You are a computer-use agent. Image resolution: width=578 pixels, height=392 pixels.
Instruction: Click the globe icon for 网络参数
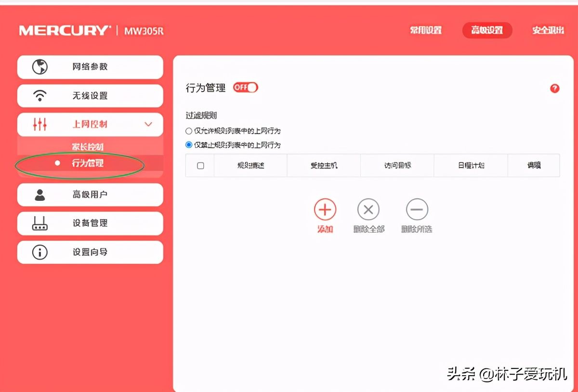coord(40,67)
